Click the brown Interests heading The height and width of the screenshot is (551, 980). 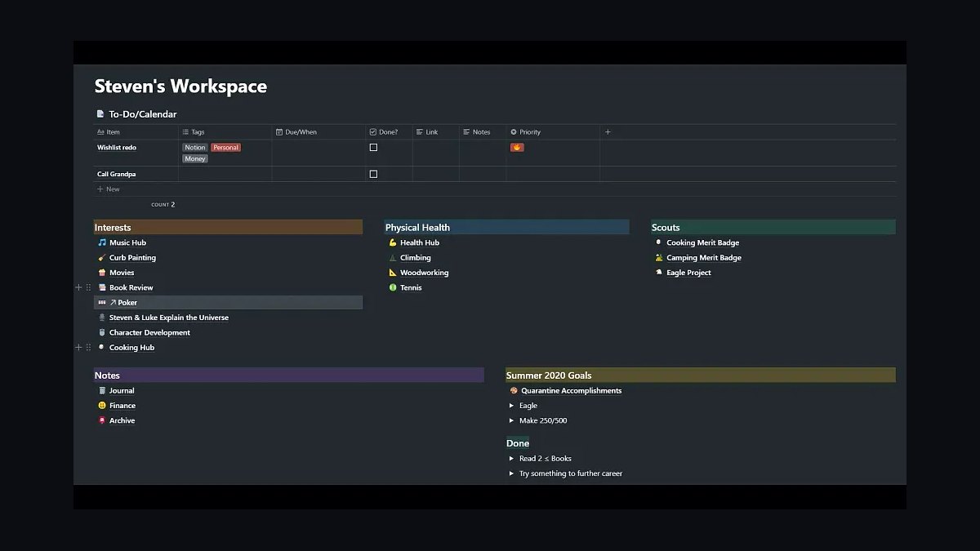[x=228, y=228]
